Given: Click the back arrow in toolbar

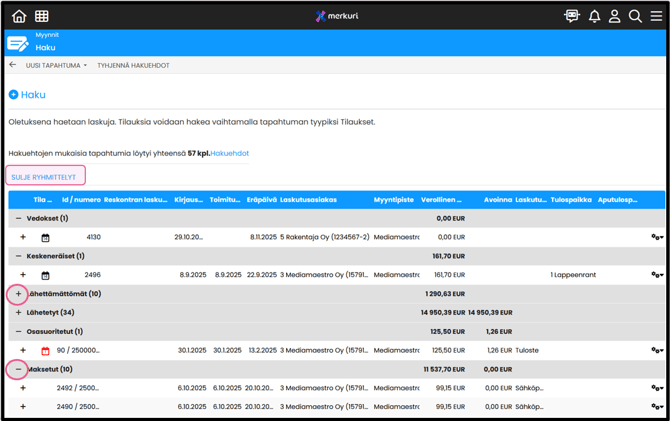Looking at the screenshot, I should pyautogui.click(x=13, y=65).
